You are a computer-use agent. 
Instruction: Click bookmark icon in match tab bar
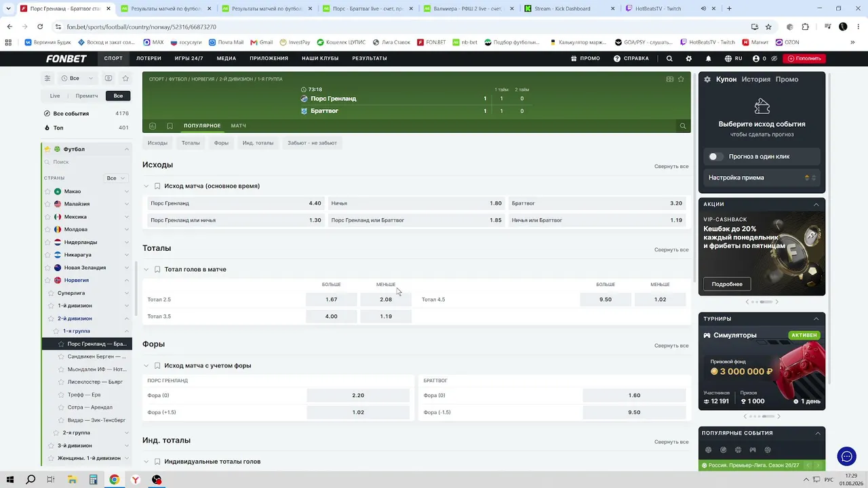click(170, 126)
